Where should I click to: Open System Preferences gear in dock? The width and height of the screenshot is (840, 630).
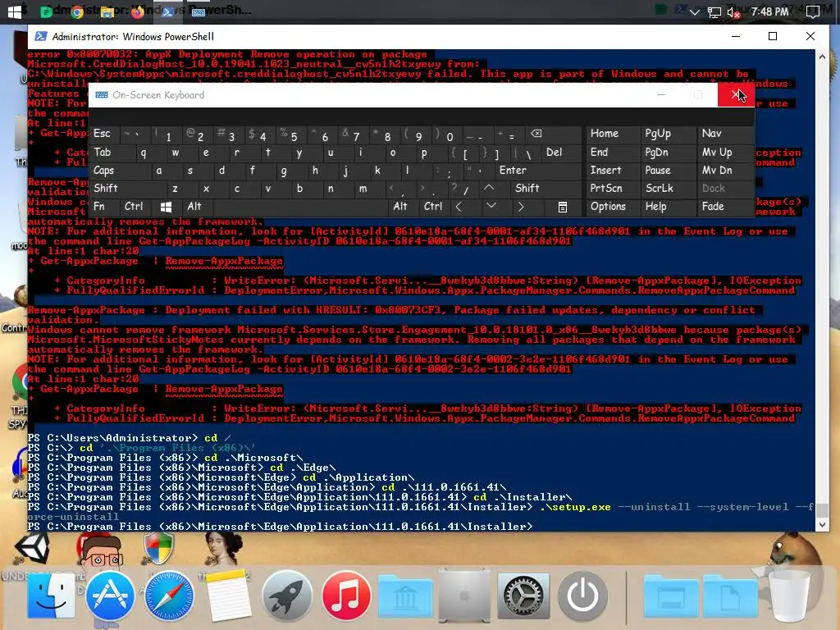523,596
